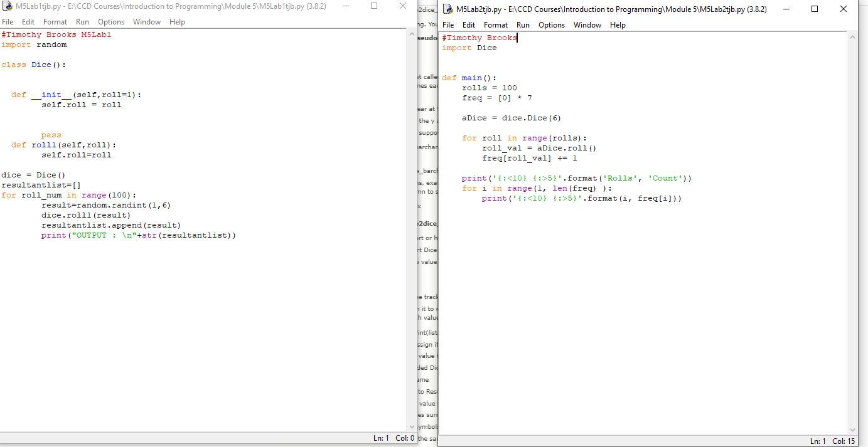Viewport: 868px width, 447px height.
Task: Click 'dice = Dice()' line
Action: (34, 176)
